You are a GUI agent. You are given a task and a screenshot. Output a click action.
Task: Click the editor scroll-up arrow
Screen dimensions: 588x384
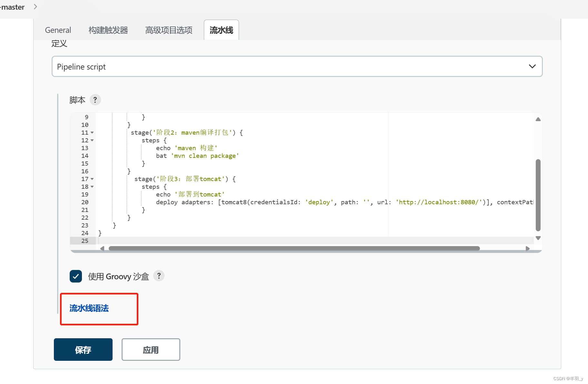pyautogui.click(x=538, y=119)
